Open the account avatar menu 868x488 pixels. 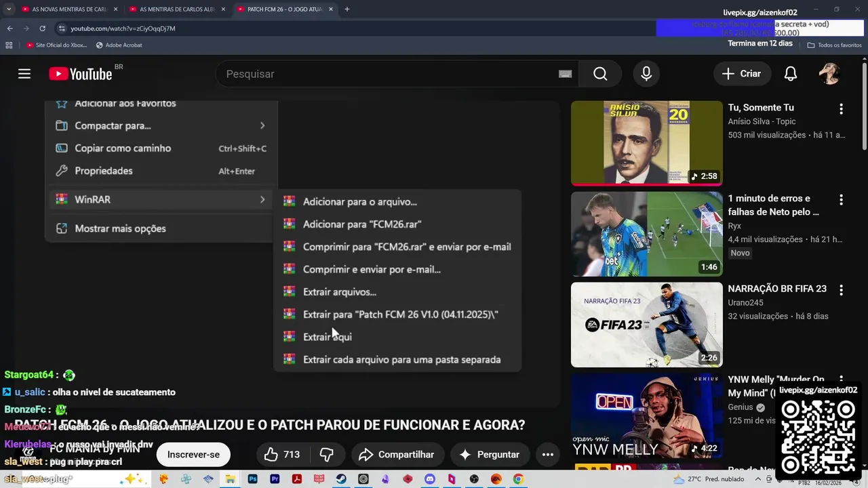point(829,74)
